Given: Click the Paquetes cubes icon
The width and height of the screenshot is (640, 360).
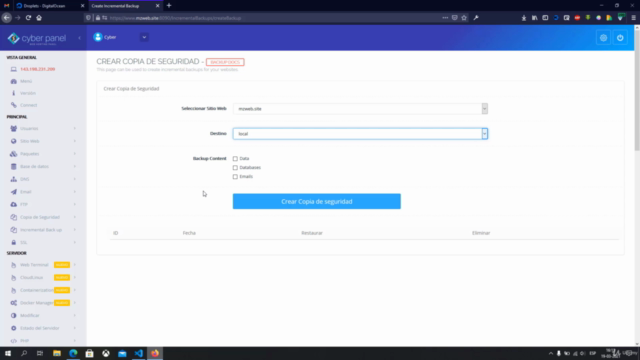Looking at the screenshot, I should point(13,154).
